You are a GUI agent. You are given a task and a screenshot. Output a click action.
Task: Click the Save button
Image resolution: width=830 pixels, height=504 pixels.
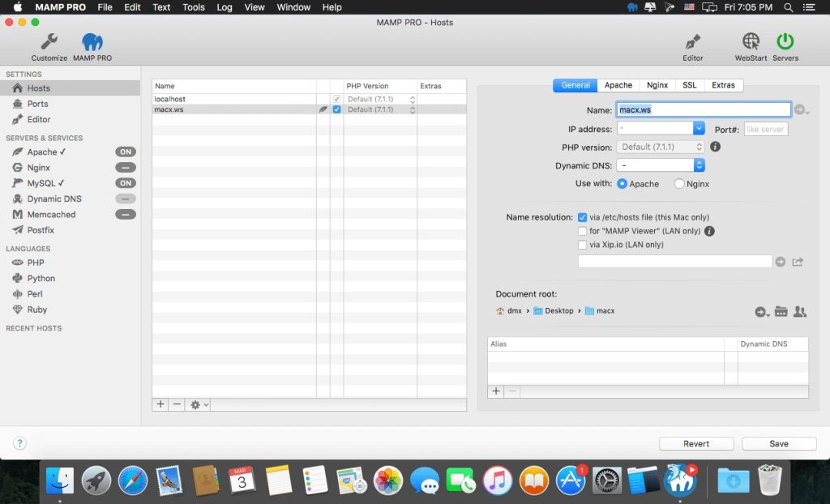click(x=779, y=443)
